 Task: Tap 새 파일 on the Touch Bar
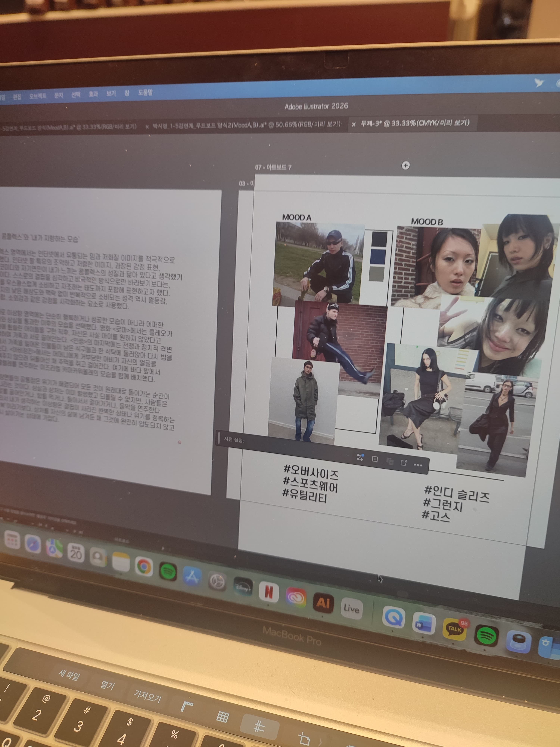point(69,675)
